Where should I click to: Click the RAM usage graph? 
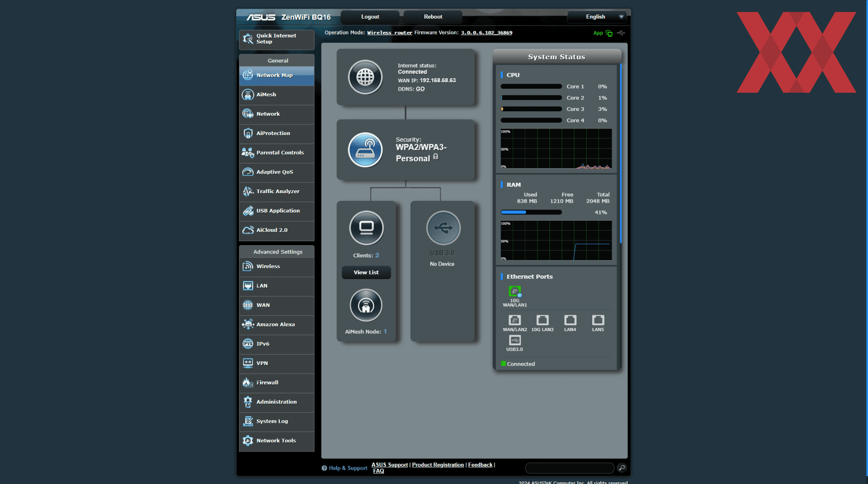pos(556,241)
